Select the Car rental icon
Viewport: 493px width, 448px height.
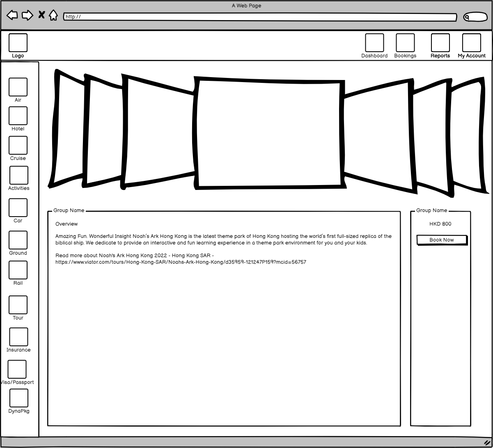pyautogui.click(x=18, y=208)
